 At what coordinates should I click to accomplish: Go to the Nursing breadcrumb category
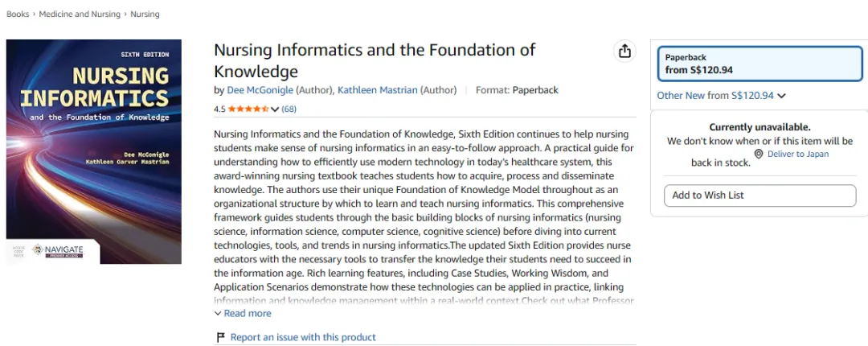(145, 14)
